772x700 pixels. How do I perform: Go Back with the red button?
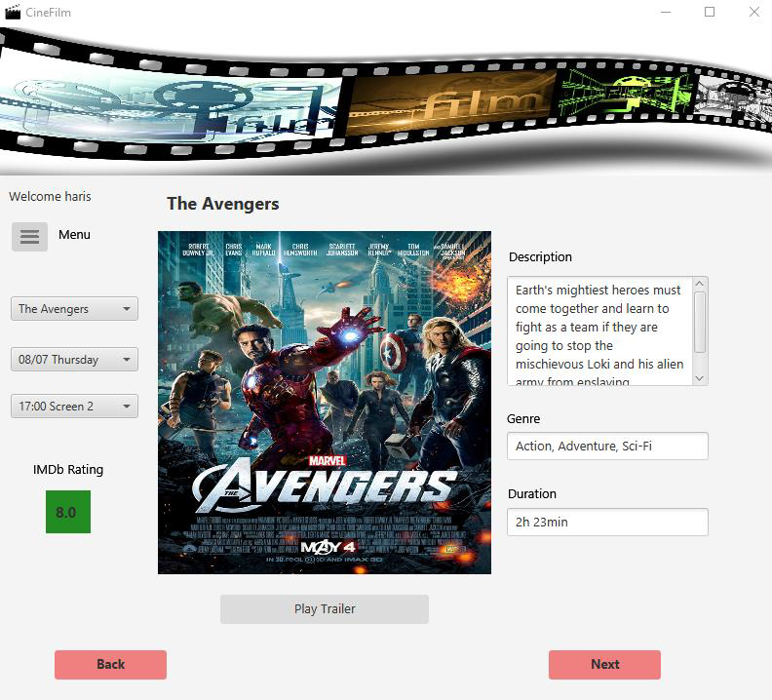[x=111, y=665]
